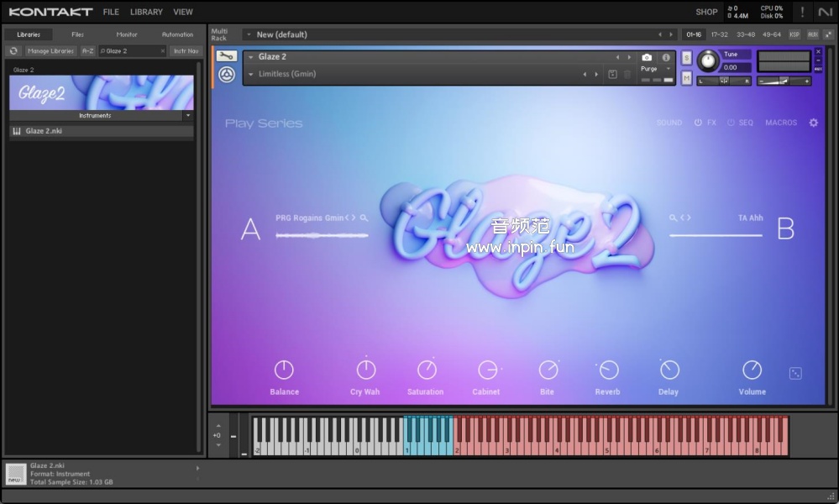Go to next snapshot of Limitless (Gmin)
This screenshot has height=504, width=839.
(x=596, y=75)
